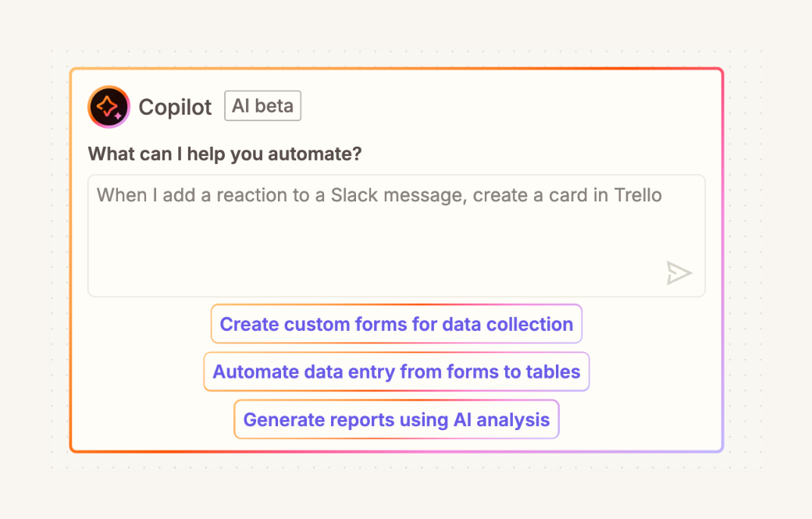This screenshot has width=812, height=519.
Task: Click the Copilot title label
Action: point(174,107)
